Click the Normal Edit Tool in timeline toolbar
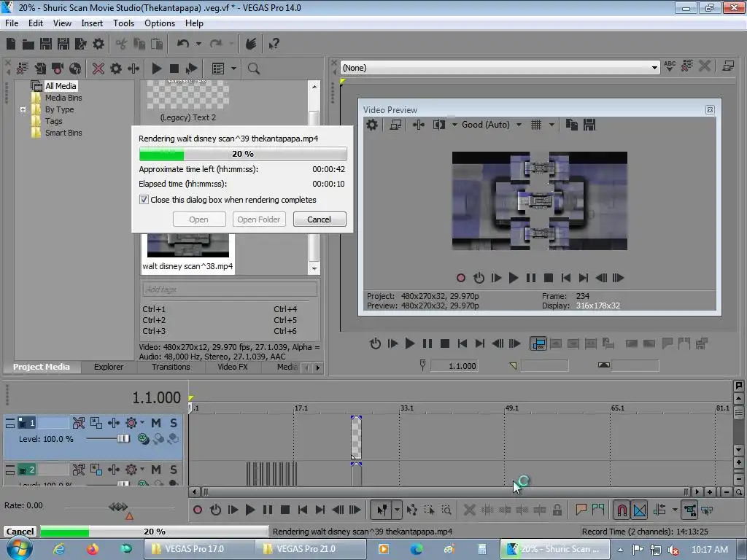This screenshot has height=560, width=747. 382,510
